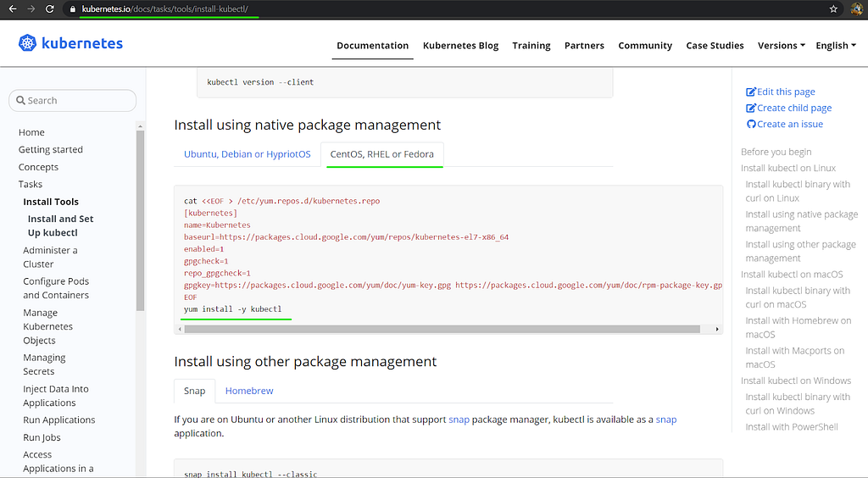Open the Training nav link
Viewport: 868px width, 478px height.
pos(531,46)
